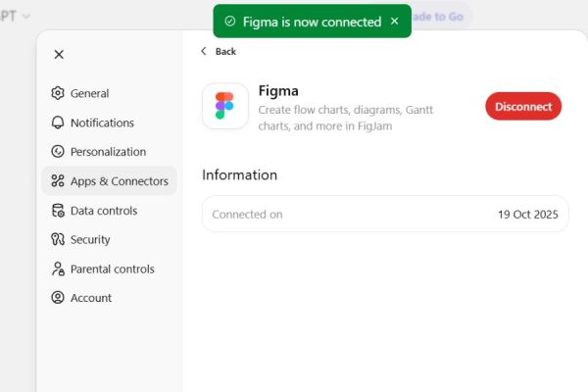
Task: Expand the ChatGPT model dropdown arrow
Action: coord(25,16)
